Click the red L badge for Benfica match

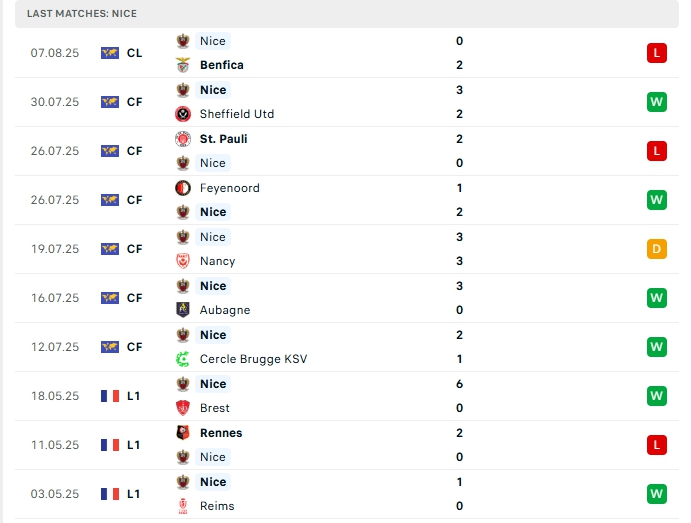pos(656,53)
